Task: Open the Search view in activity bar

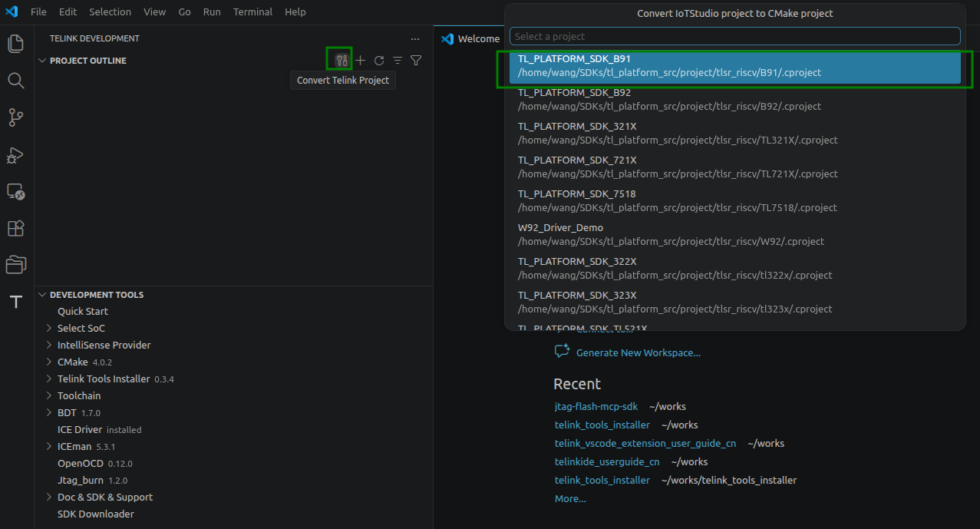Action: 16,81
